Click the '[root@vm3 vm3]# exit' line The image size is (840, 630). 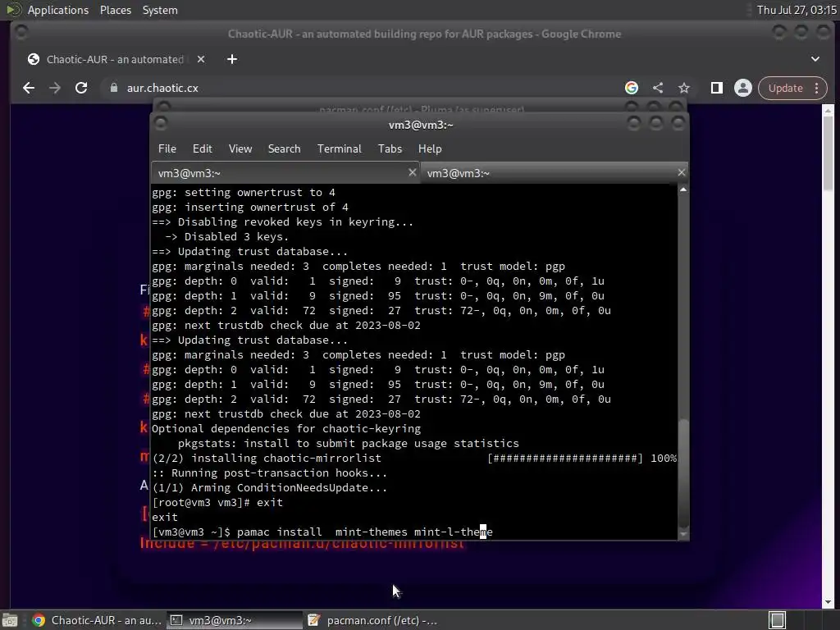point(217,503)
